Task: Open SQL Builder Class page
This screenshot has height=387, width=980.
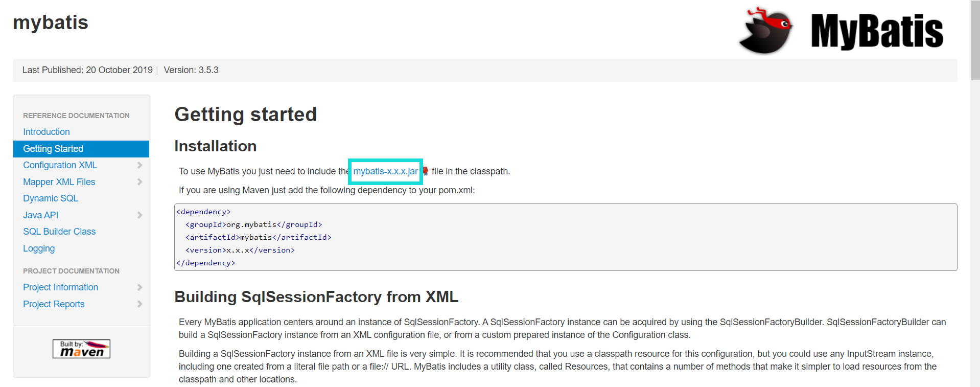Action: coord(59,232)
